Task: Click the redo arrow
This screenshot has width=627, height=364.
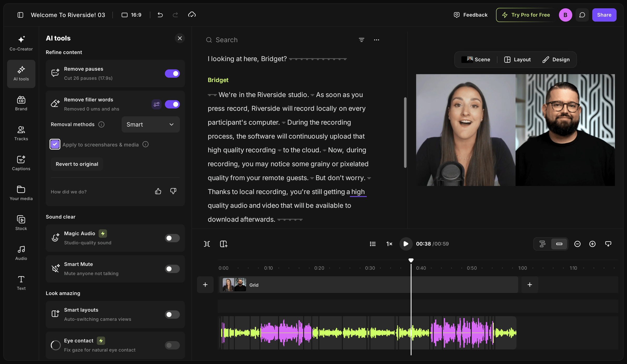Action: [x=175, y=15]
